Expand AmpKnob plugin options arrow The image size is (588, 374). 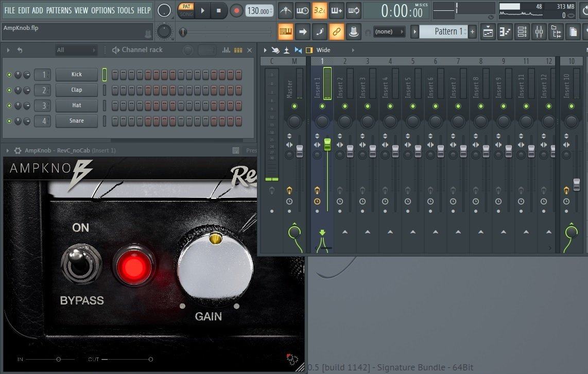pos(8,150)
